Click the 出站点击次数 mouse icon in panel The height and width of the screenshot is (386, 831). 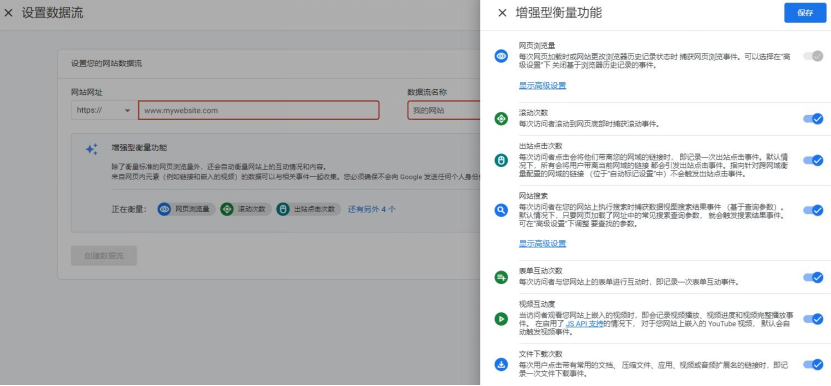click(501, 160)
